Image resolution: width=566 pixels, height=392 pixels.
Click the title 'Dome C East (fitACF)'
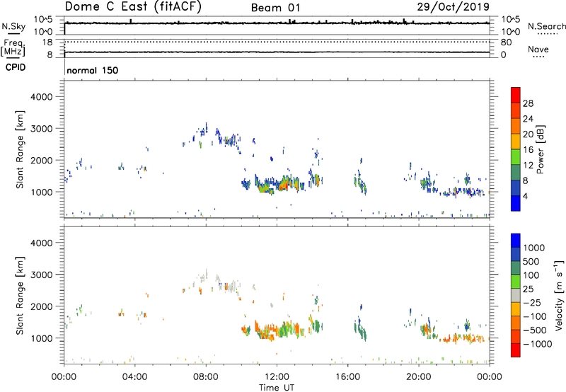pyautogui.click(x=133, y=7)
